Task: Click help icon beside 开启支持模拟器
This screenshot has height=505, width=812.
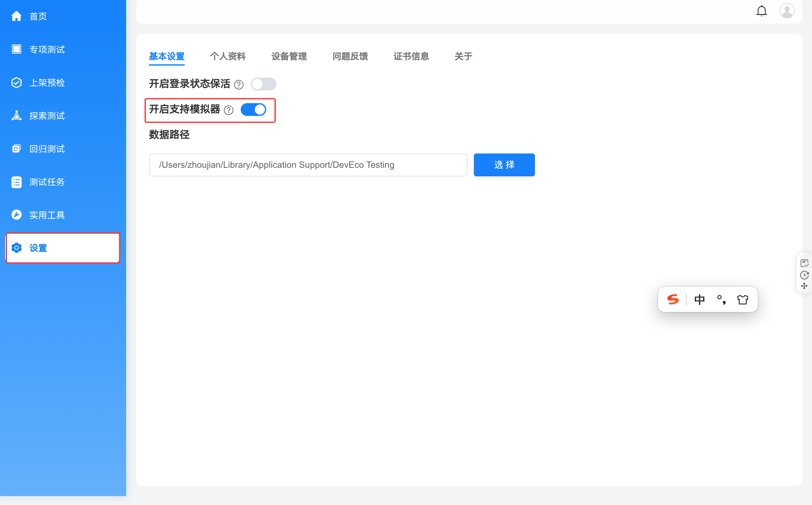Action: [228, 110]
